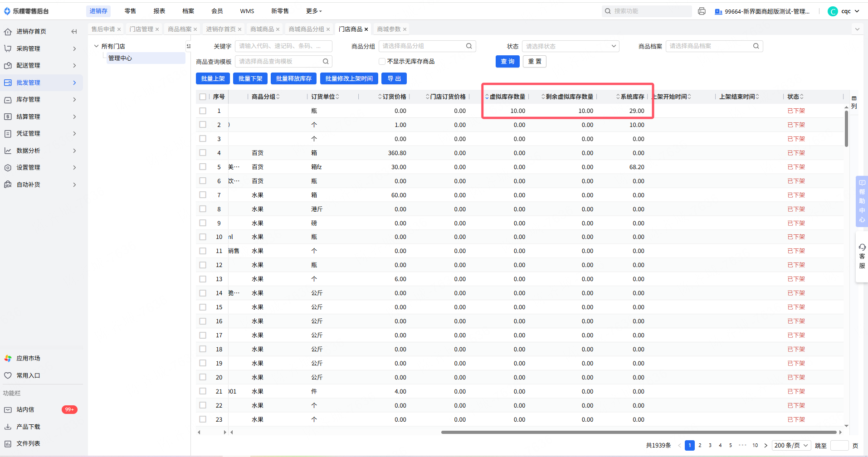Image resolution: width=868 pixels, height=457 pixels.
Task: Collapse the sidebar using the arrow icon
Action: [74, 31]
